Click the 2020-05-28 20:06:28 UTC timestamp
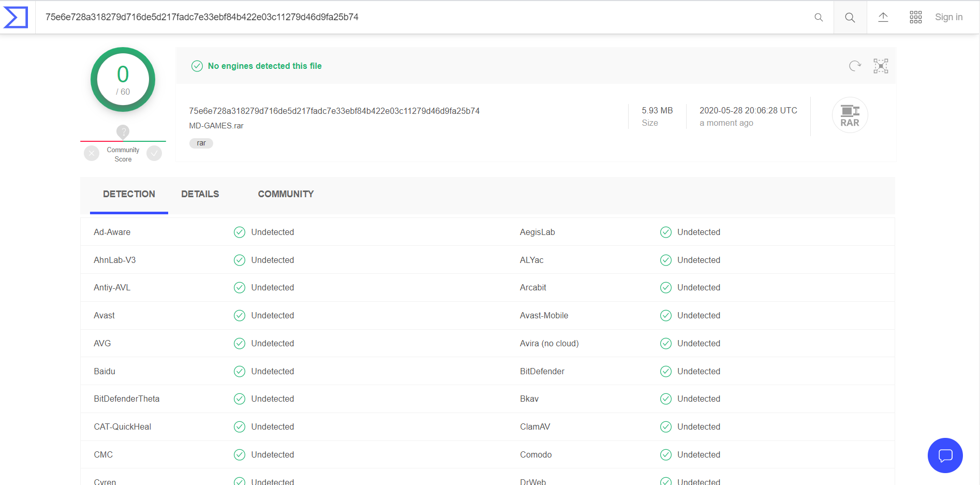The height and width of the screenshot is (485, 980). [748, 110]
